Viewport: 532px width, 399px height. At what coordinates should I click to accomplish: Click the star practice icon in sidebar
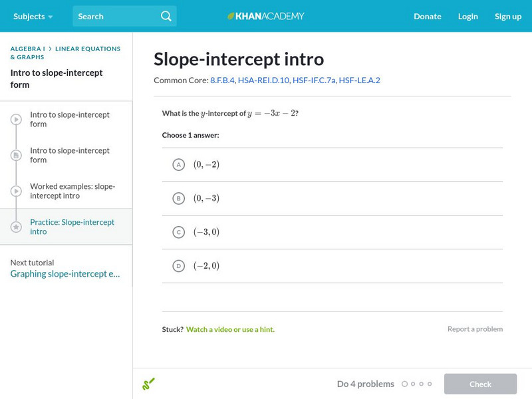pyautogui.click(x=17, y=227)
